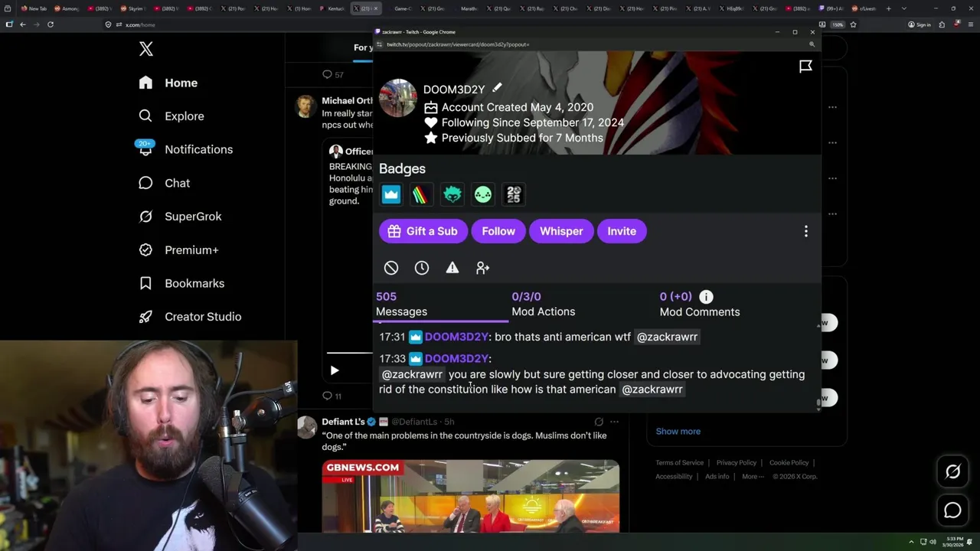Select the Mod Actions tab

pos(543,304)
